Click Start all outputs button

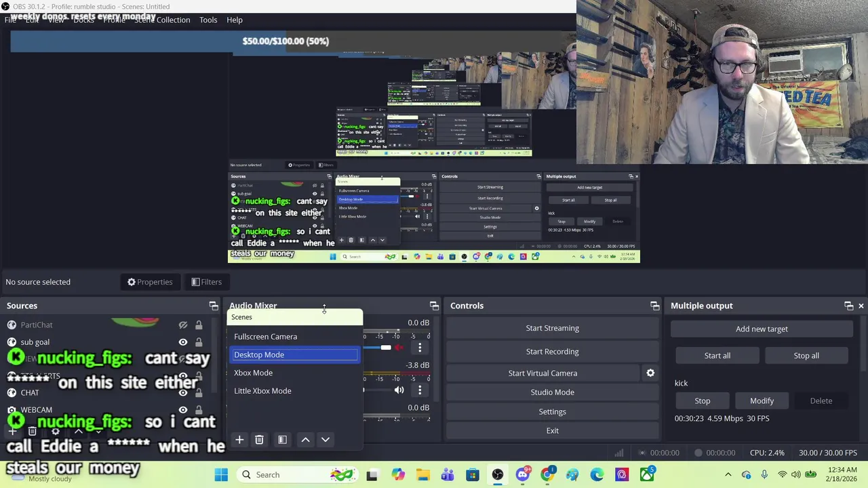click(x=717, y=355)
